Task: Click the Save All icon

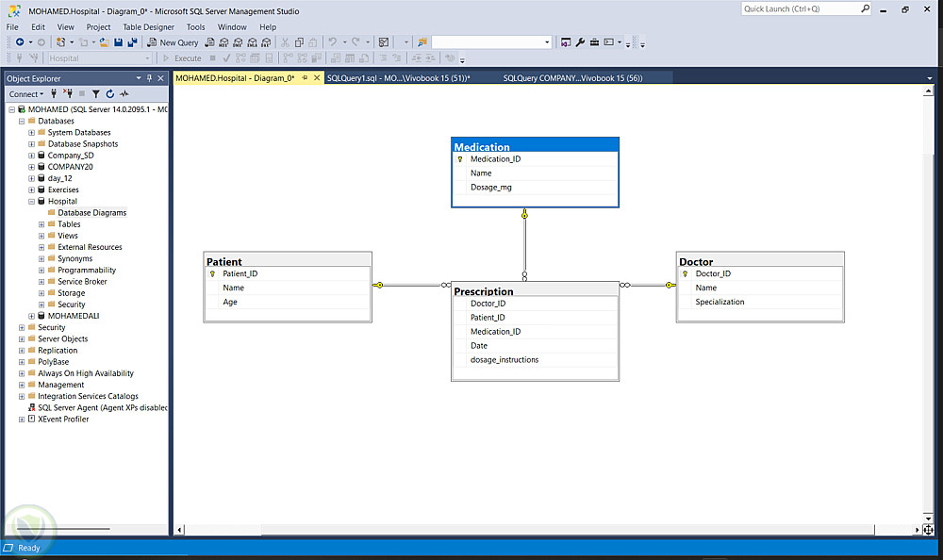Action: [132, 42]
